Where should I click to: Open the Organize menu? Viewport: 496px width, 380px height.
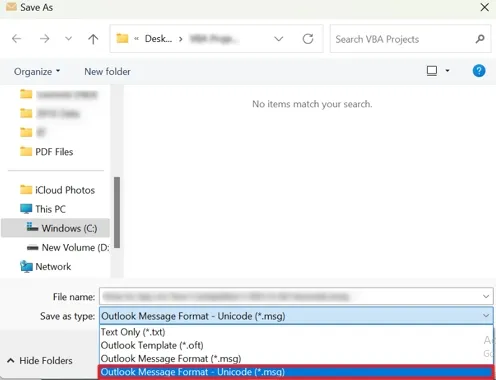[x=37, y=71]
